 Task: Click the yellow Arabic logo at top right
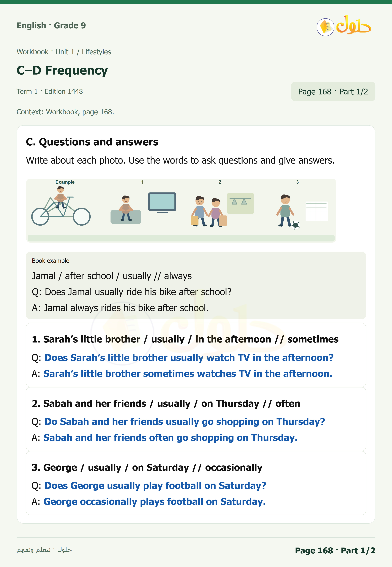coord(353,25)
